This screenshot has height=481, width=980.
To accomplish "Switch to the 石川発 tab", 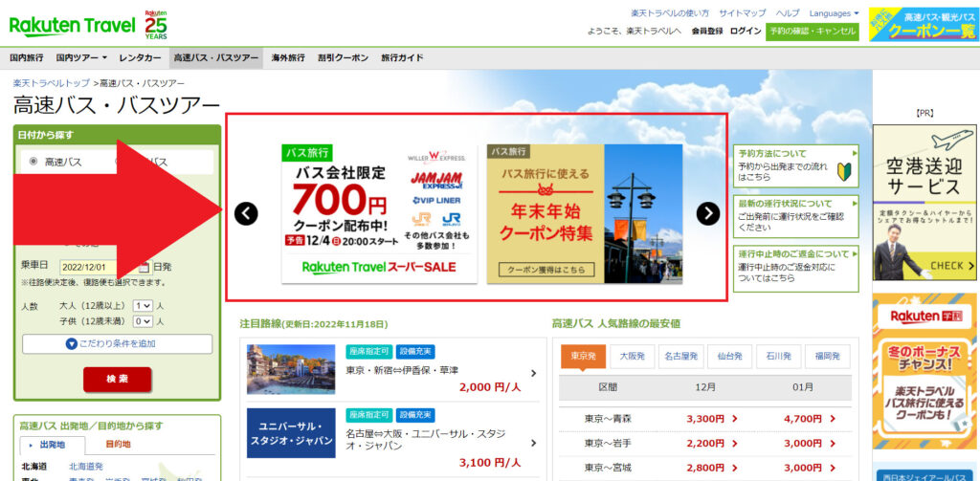I will click(778, 356).
